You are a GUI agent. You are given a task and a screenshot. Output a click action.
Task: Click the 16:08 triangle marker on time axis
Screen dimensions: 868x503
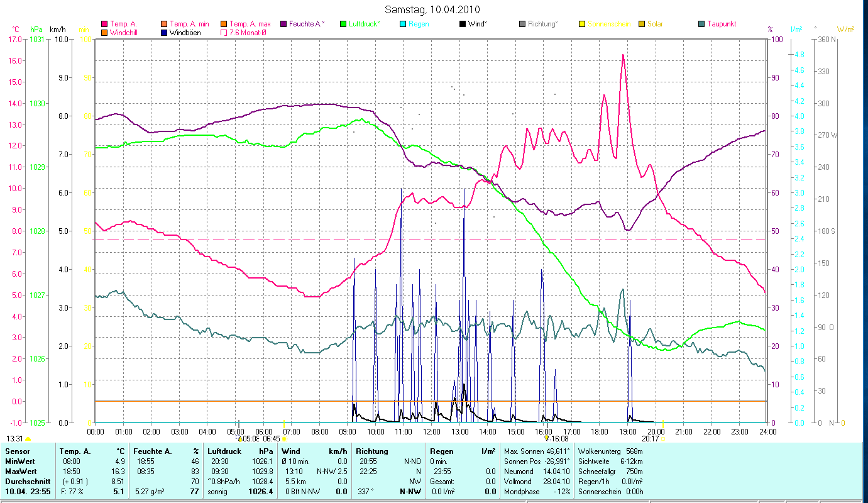[547, 438]
